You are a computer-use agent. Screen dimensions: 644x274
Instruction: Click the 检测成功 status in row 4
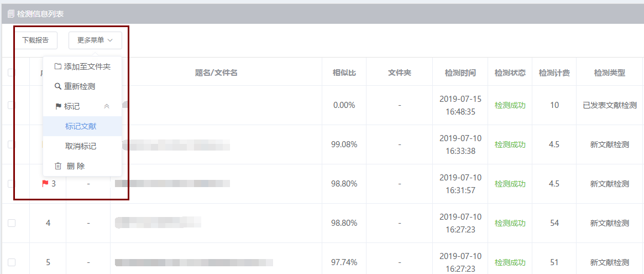point(510,223)
